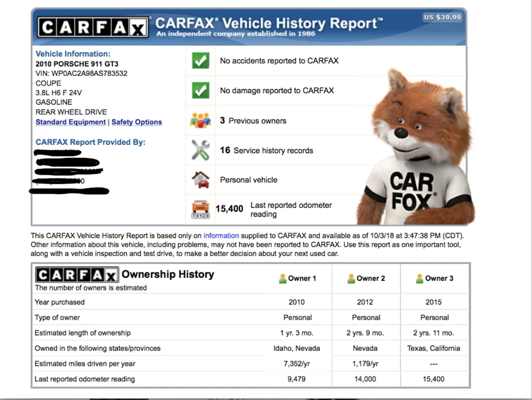Click 'Last reported odometer reading' summary label
This screenshot has height=400, width=532.
pos(291,209)
